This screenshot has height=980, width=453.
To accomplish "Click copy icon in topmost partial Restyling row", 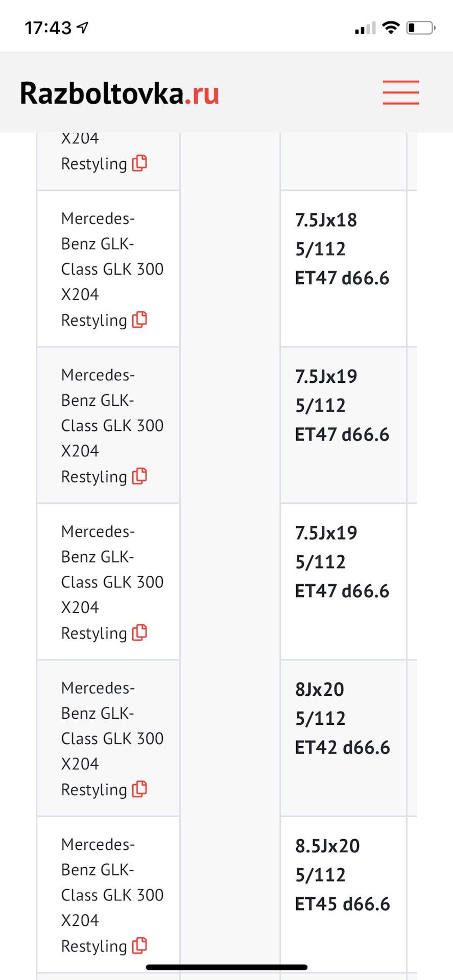I will click(x=140, y=163).
